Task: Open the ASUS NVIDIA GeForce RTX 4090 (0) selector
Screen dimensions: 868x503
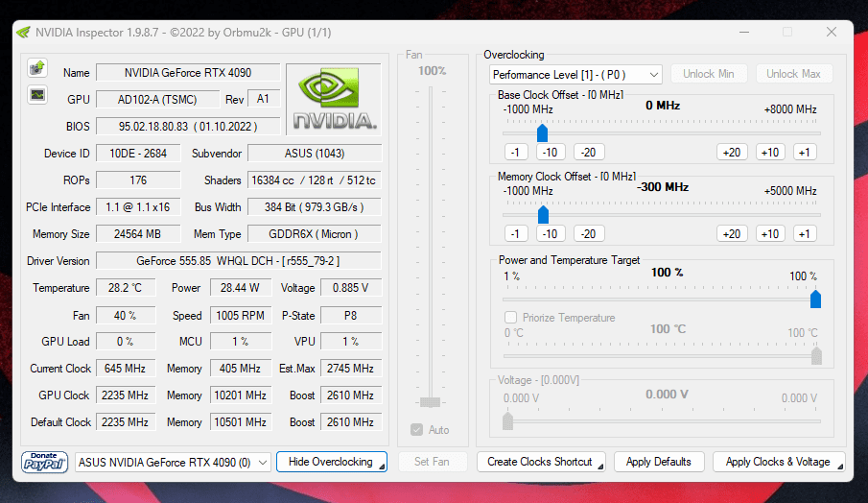Action: pos(173,462)
